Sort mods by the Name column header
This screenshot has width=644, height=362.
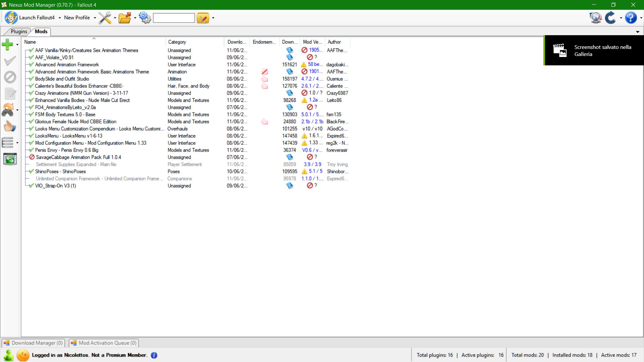point(94,42)
